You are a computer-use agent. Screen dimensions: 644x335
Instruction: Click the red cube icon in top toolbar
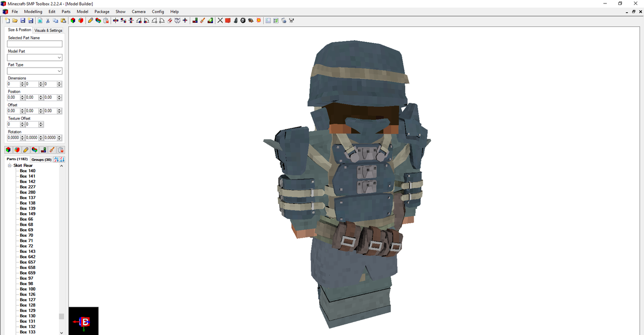(80, 21)
